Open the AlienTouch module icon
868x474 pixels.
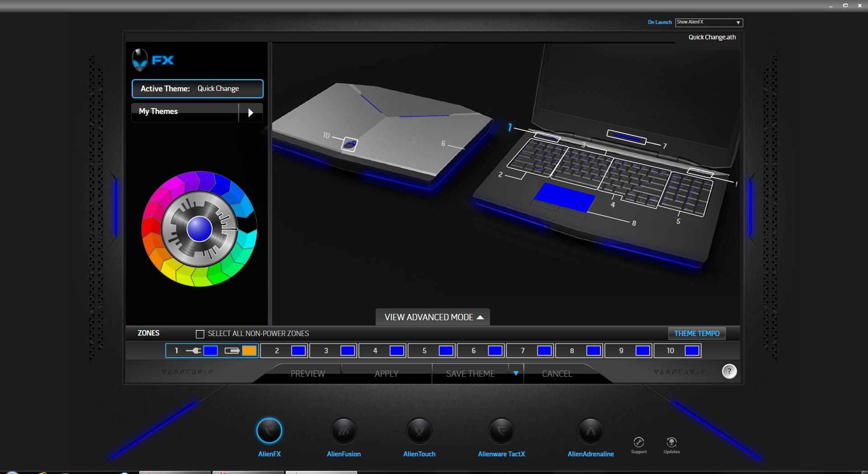(x=419, y=431)
